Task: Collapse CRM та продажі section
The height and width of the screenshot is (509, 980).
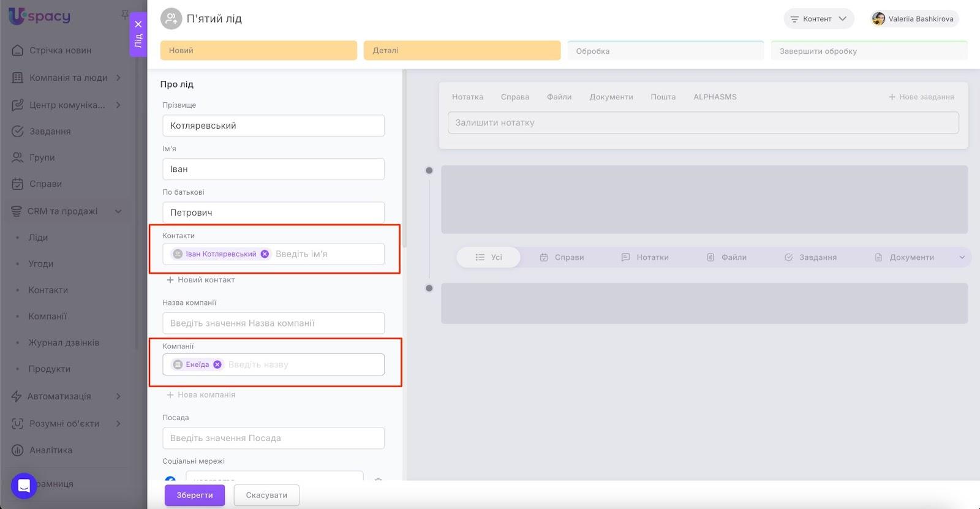Action: pos(118,211)
